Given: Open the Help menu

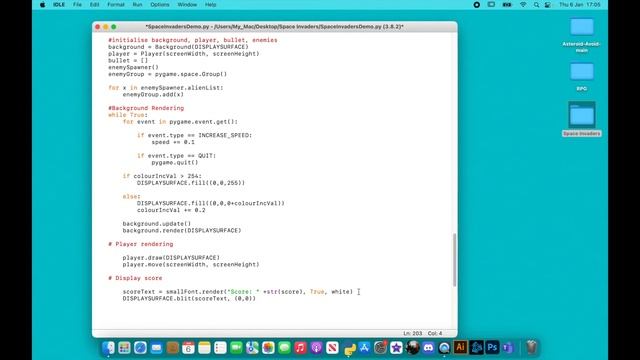Looking at the screenshot, I should pos(211,5).
